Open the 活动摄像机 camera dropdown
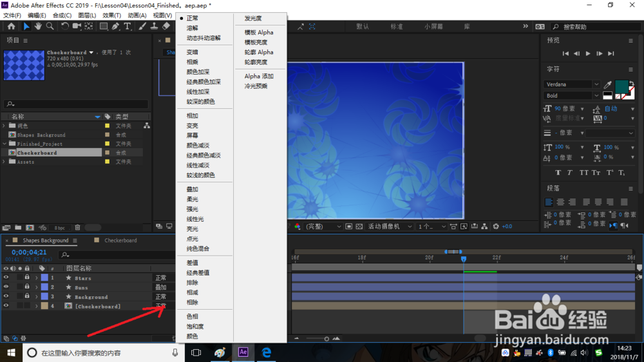This screenshot has height=362, width=644. [390, 226]
